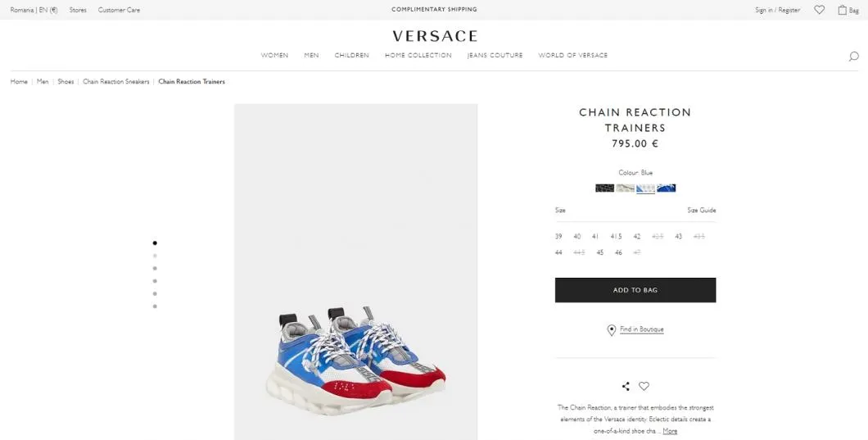Select the last image carousel dot
Screen dimensions: 868x440
pyautogui.click(x=155, y=306)
